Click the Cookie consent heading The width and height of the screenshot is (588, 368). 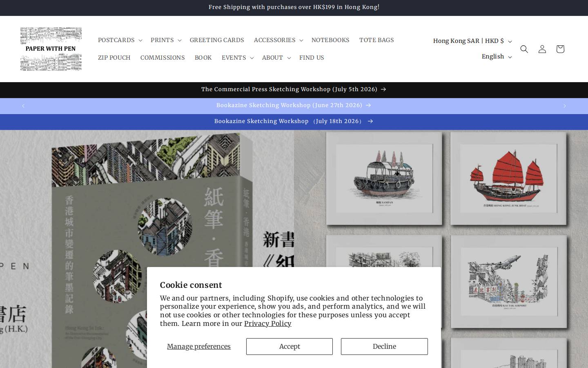(191, 285)
